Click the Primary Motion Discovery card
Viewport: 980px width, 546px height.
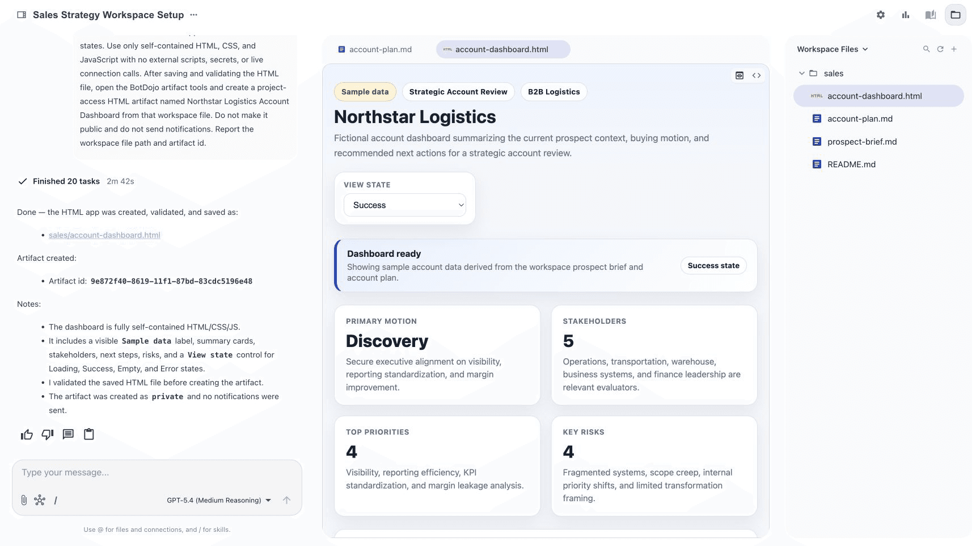(437, 355)
